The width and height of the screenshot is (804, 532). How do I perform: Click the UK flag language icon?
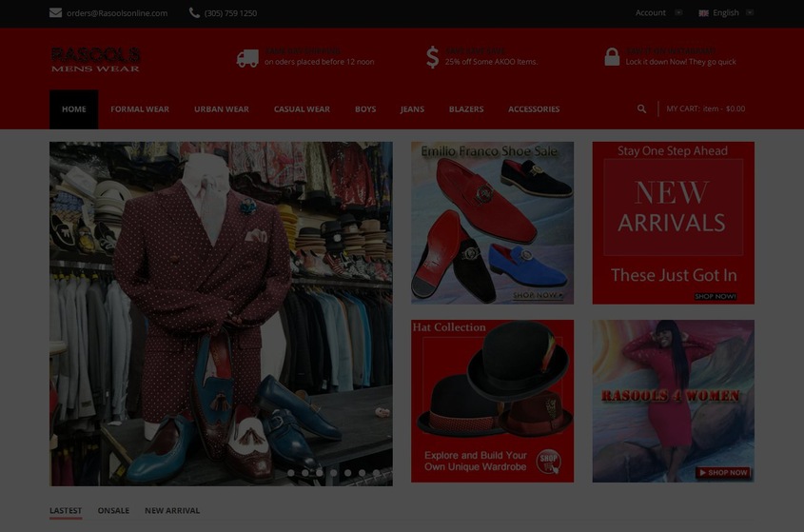pyautogui.click(x=703, y=13)
